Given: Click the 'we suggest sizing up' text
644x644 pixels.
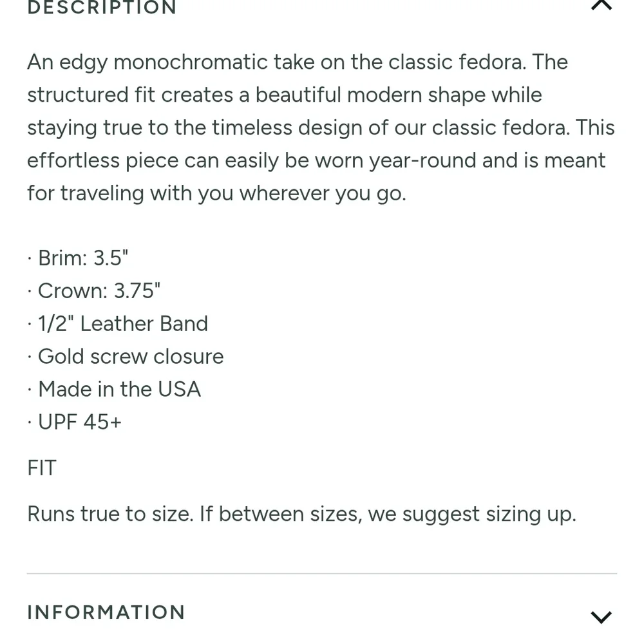Looking at the screenshot, I should coord(471,514).
